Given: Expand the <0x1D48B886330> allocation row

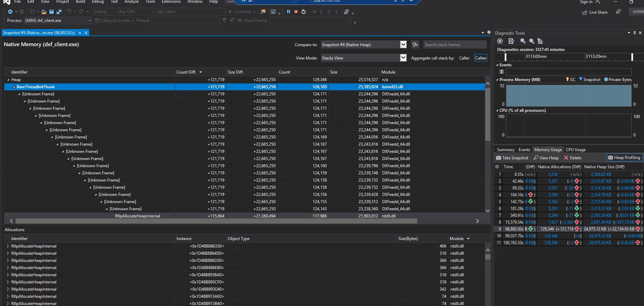Looking at the screenshot, I should click(x=8, y=246).
